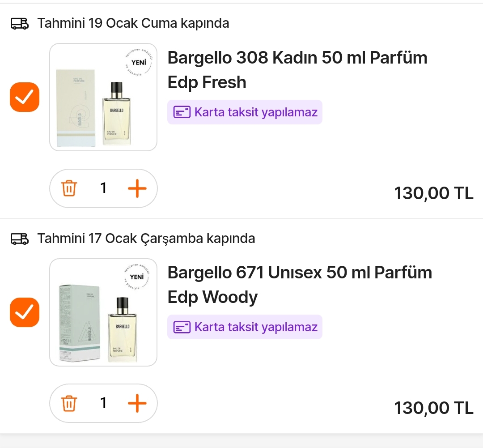Increase Bargello 308 quantity with plus icon
This screenshot has width=483, height=448.
tap(137, 188)
